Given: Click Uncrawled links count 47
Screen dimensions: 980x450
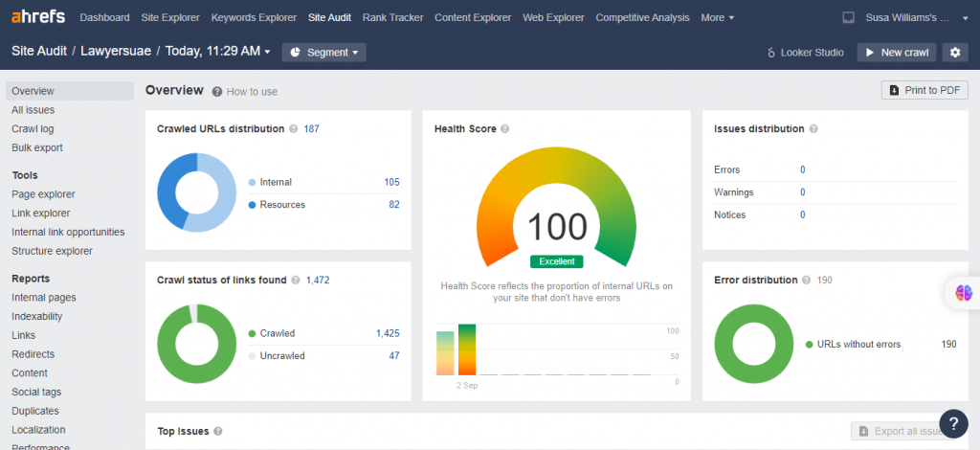Looking at the screenshot, I should tap(393, 355).
